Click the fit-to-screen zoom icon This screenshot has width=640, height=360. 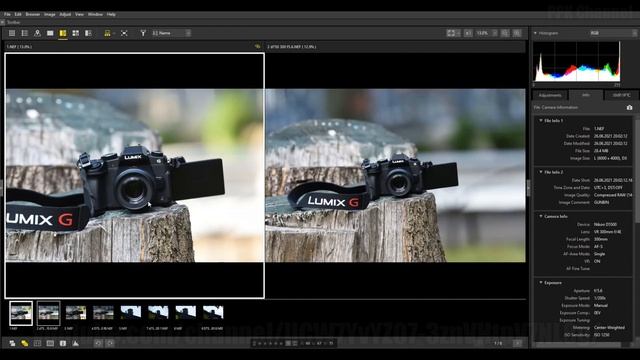451,33
